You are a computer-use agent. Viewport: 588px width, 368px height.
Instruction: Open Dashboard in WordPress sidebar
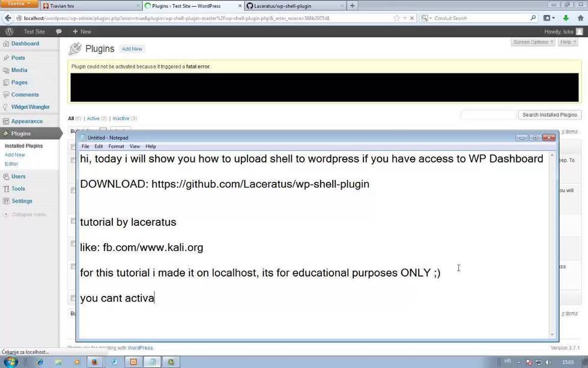point(25,43)
